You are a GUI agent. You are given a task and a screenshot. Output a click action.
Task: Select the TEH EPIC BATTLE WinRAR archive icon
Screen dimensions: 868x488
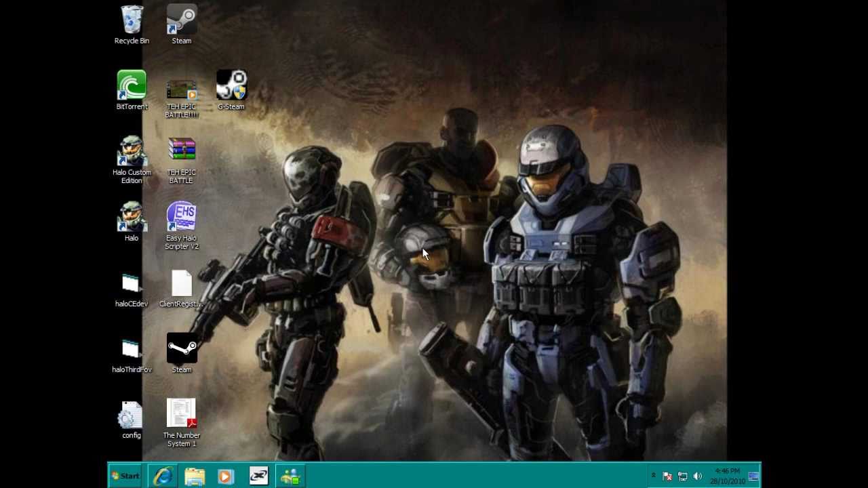point(182,160)
